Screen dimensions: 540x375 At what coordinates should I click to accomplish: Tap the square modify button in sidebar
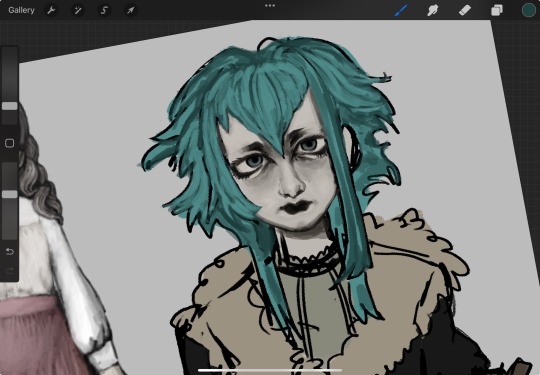coord(10,143)
